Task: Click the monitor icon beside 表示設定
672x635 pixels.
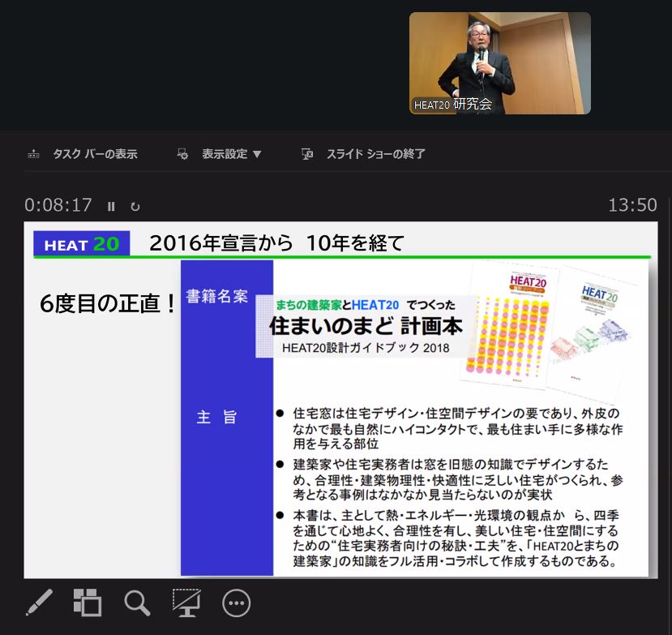Action: click(x=183, y=154)
